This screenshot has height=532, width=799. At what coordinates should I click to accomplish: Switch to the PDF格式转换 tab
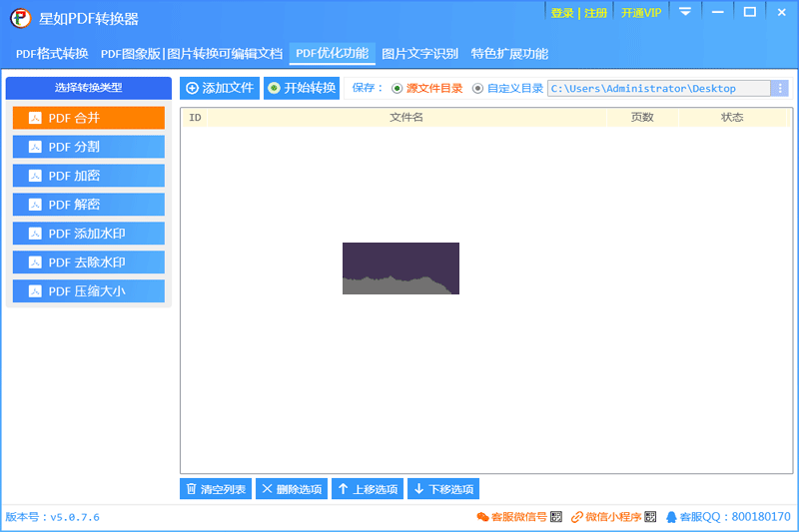pyautogui.click(x=52, y=54)
